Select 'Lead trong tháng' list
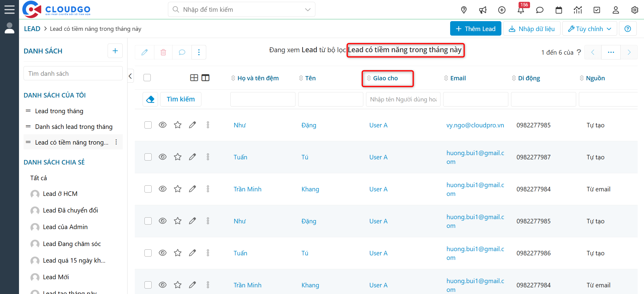644x294 pixels. click(x=59, y=111)
